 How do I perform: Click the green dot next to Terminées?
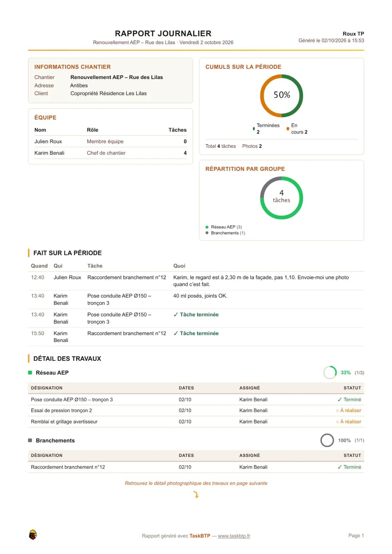click(x=254, y=129)
